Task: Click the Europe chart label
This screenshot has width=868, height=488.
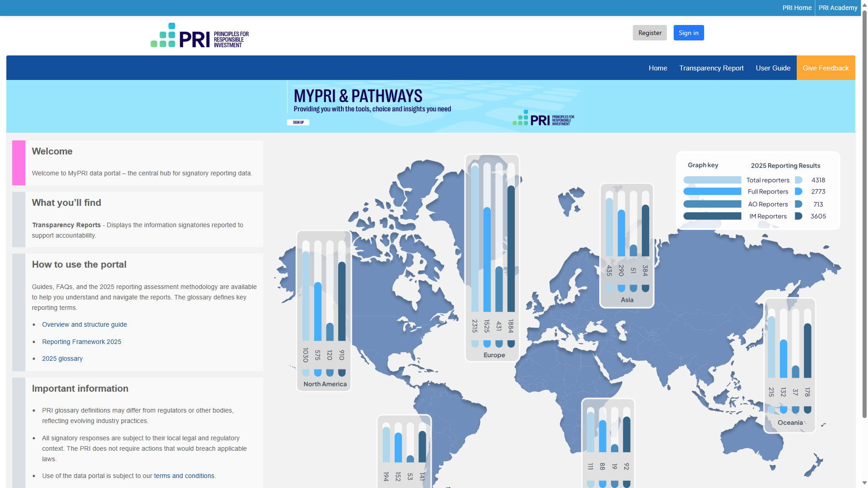Action: coord(494,355)
